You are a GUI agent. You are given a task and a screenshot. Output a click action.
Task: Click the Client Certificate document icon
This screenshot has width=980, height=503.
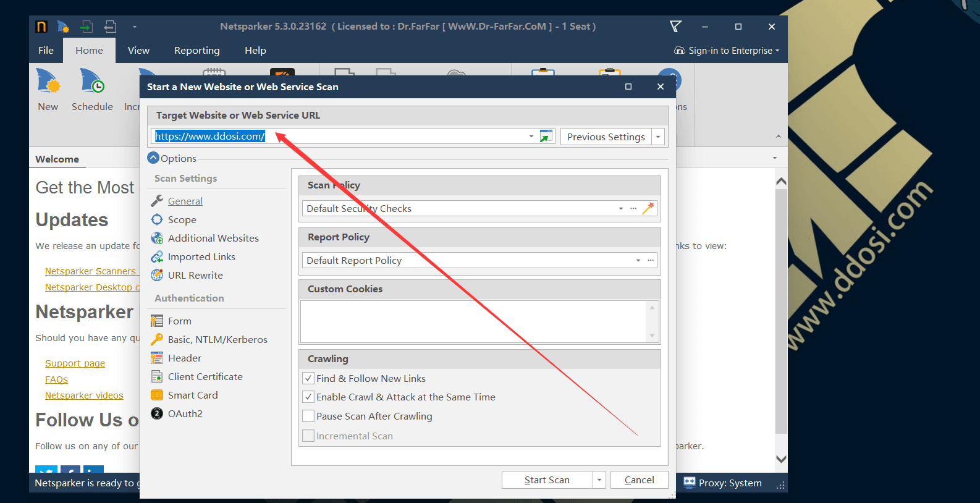coord(157,376)
